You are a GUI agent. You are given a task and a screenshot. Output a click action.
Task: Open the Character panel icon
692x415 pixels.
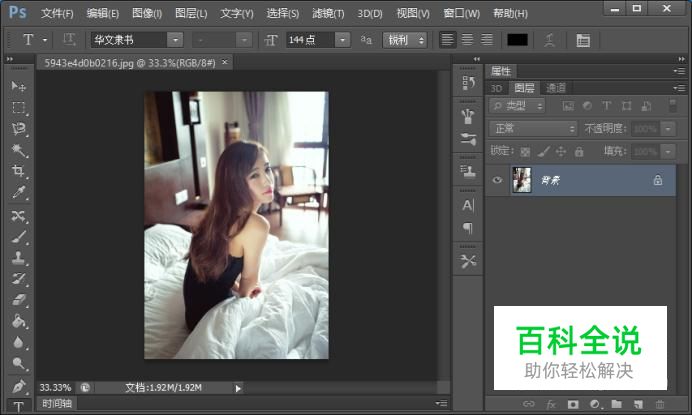pos(468,205)
